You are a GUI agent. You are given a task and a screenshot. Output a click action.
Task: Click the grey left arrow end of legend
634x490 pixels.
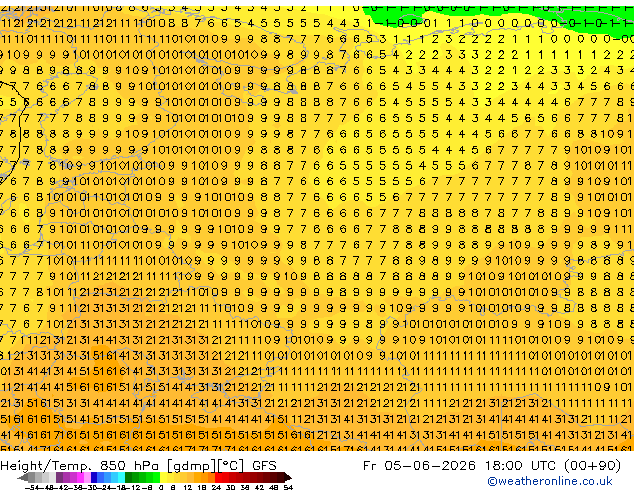point(22,477)
